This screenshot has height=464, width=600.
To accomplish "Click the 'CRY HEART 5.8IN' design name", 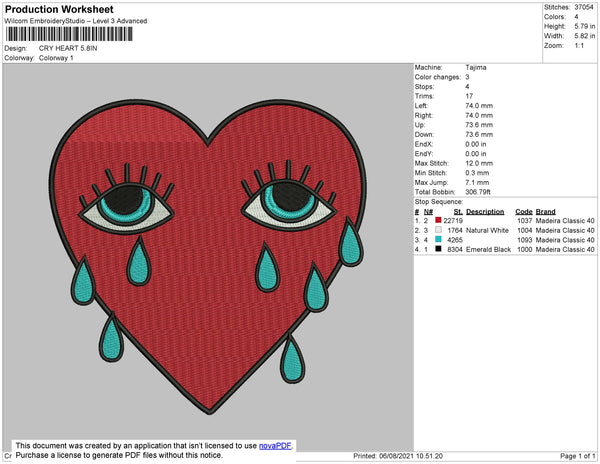I will [68, 48].
